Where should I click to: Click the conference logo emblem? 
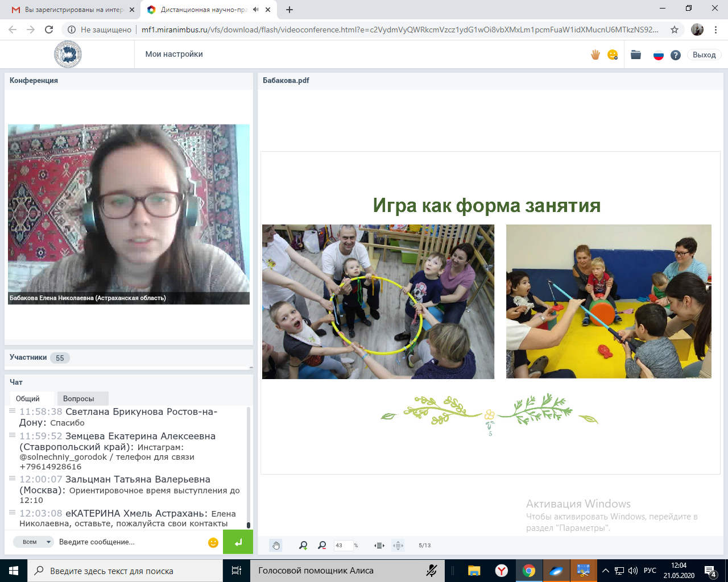pyautogui.click(x=68, y=55)
